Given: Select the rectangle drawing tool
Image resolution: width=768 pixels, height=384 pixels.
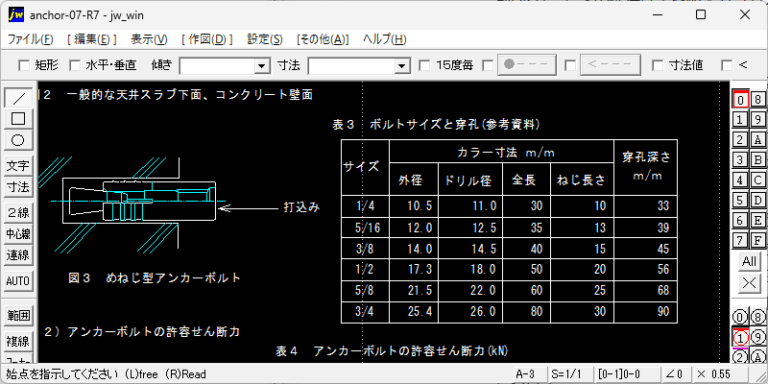Looking at the screenshot, I should [x=18, y=119].
